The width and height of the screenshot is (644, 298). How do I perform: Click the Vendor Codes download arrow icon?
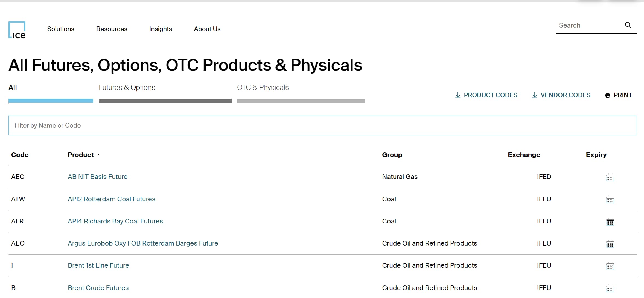tap(534, 95)
